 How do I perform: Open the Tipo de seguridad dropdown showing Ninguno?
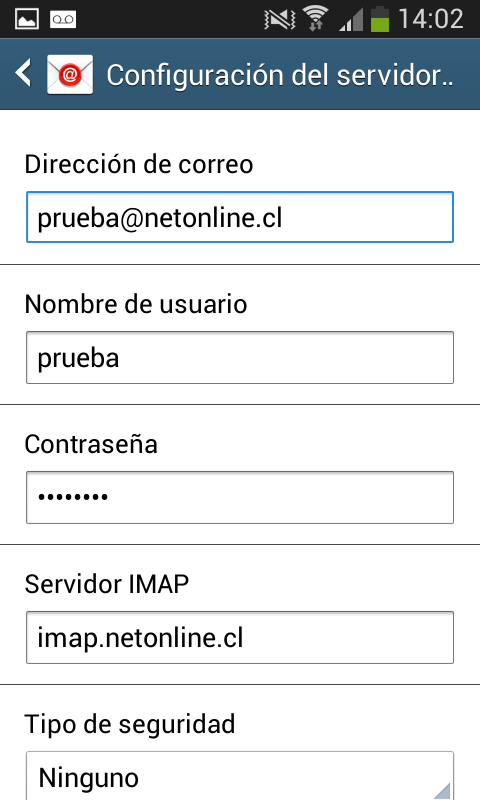pyautogui.click(x=240, y=776)
